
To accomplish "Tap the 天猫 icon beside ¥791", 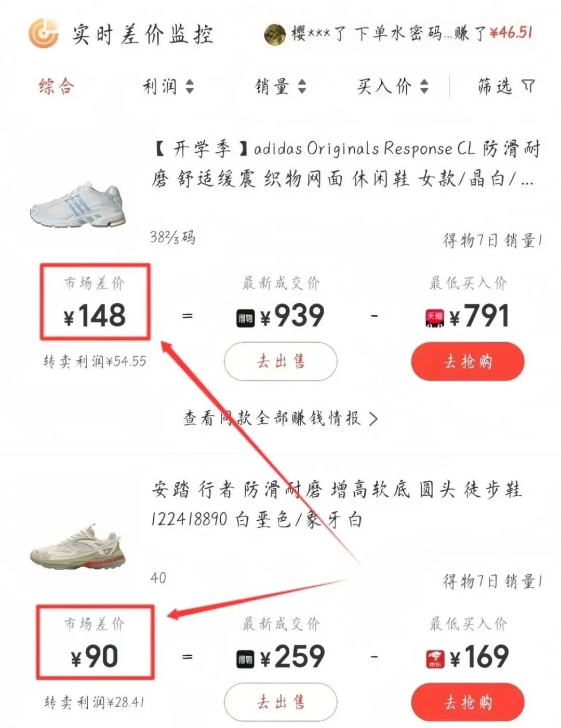I will click(435, 318).
